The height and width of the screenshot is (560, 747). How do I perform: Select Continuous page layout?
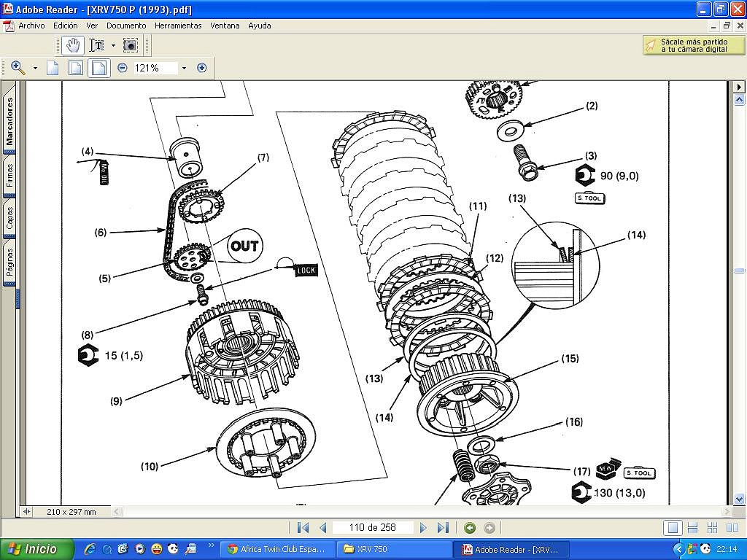coord(693,528)
